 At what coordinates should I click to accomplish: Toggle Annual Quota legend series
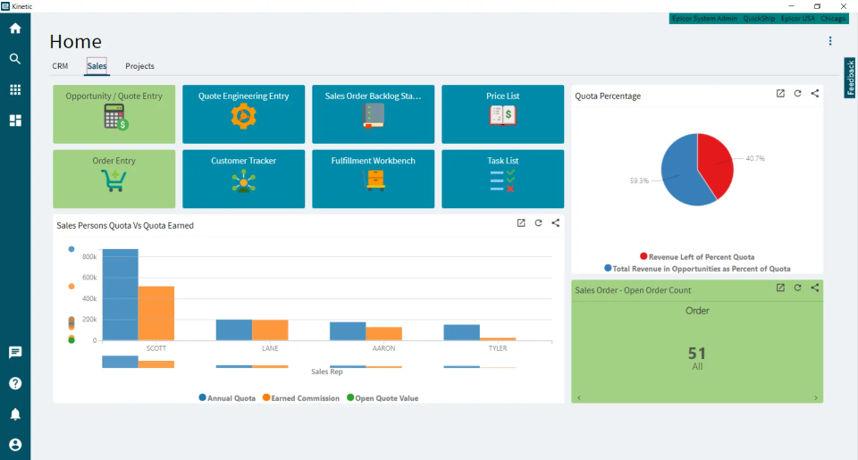(227, 398)
